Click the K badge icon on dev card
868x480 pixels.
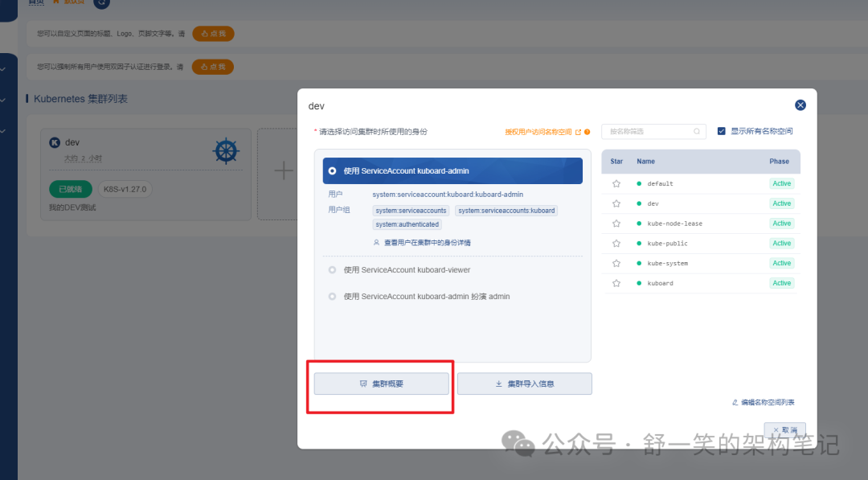[x=55, y=142]
